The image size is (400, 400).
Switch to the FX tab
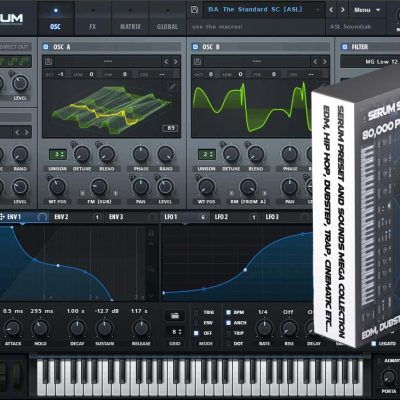click(93, 18)
